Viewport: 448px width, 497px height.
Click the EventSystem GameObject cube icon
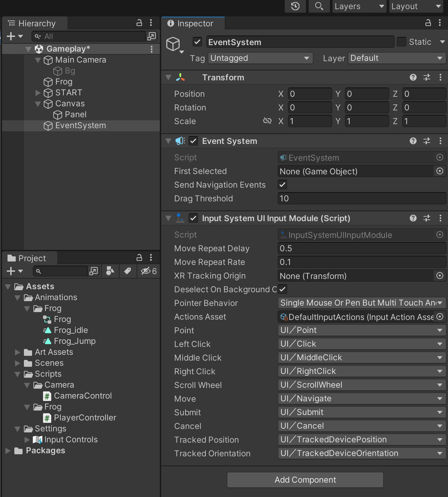[x=173, y=44]
